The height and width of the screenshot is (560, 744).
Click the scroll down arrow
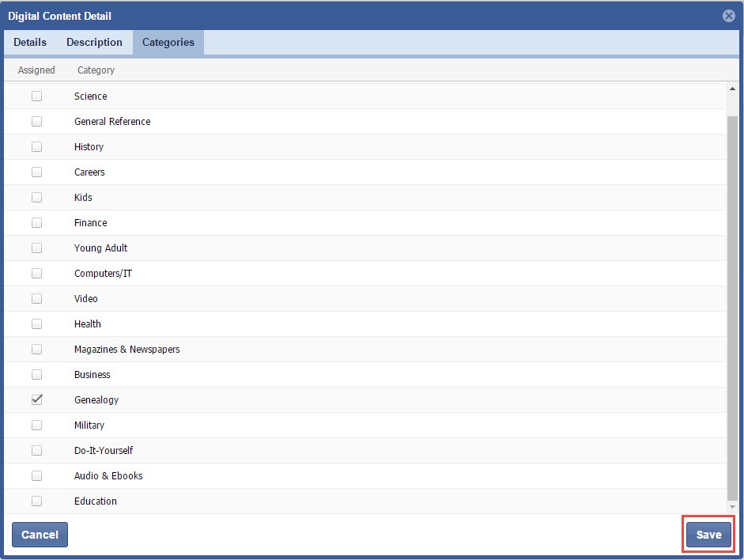tap(732, 506)
